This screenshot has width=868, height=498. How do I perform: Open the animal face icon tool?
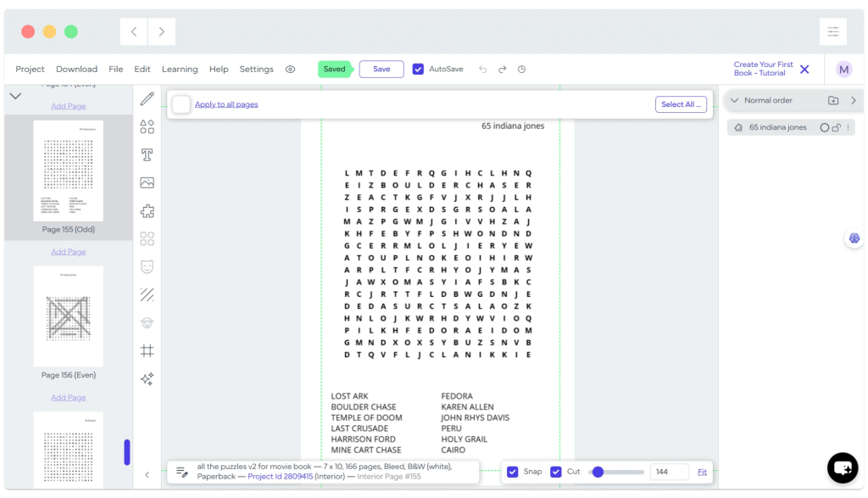point(147,323)
